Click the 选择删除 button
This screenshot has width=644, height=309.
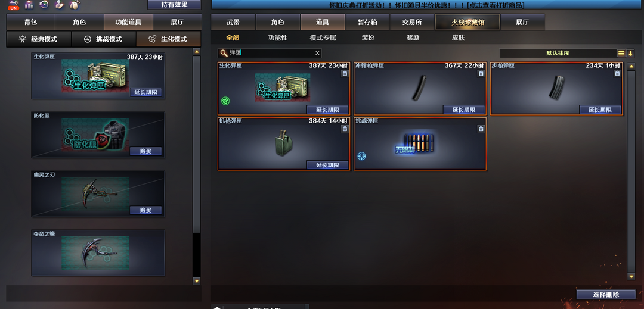[606, 295]
